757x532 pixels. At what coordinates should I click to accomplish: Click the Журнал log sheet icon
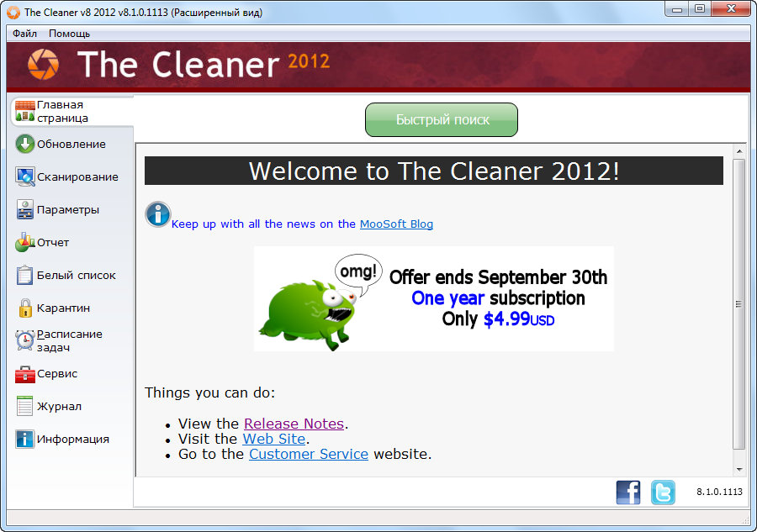24,406
